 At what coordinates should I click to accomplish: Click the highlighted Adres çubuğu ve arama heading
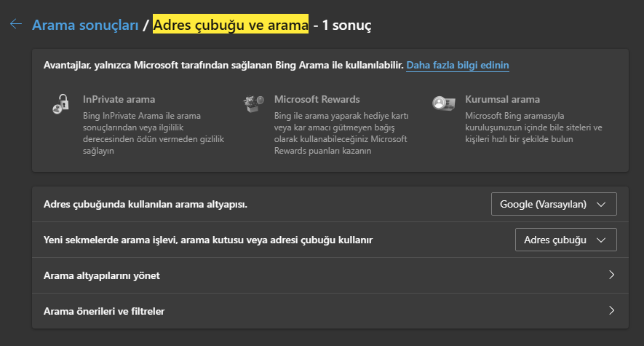tap(231, 25)
